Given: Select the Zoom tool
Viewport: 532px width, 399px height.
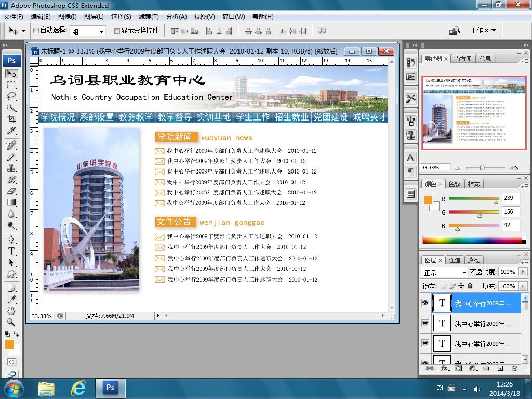Looking at the screenshot, I should (x=11, y=322).
